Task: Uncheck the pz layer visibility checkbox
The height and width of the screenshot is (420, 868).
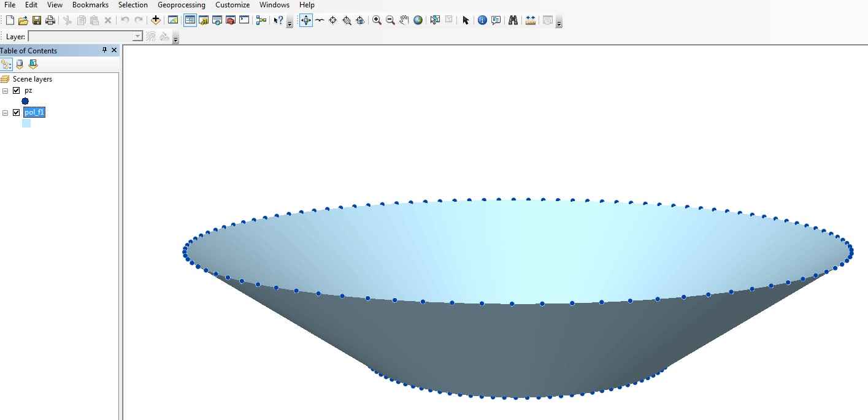Action: 17,90
